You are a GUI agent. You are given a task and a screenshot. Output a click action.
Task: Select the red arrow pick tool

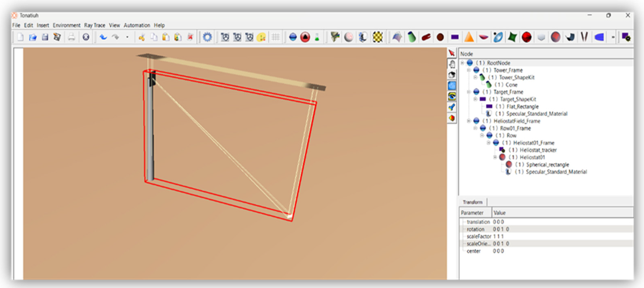(452, 53)
